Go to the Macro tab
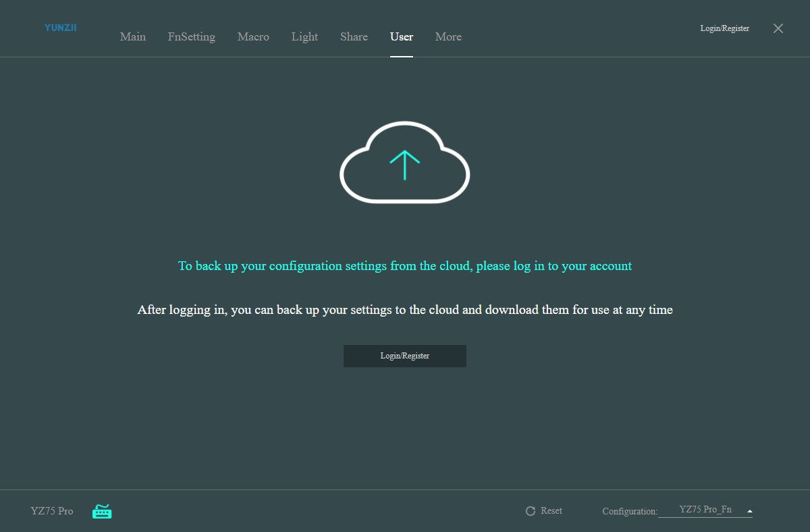 253,36
